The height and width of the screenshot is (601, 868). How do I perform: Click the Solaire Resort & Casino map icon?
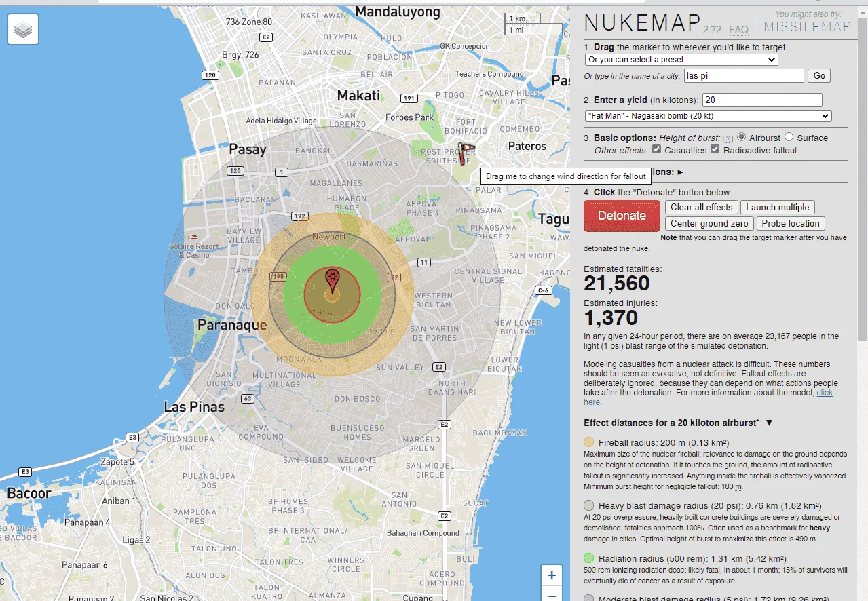click(194, 237)
